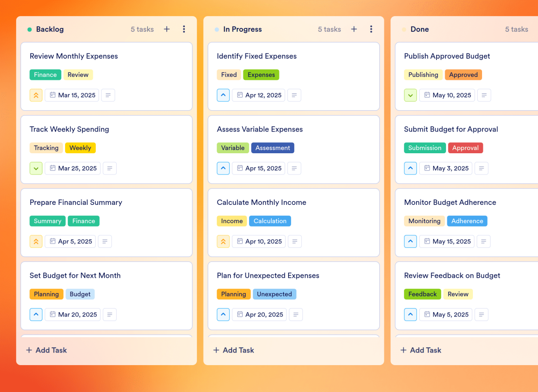
Task: Click the Unexpected tag
Action: (275, 294)
